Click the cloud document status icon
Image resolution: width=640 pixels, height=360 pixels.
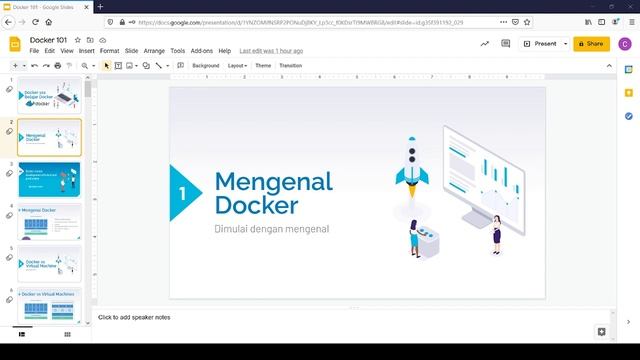point(102,40)
